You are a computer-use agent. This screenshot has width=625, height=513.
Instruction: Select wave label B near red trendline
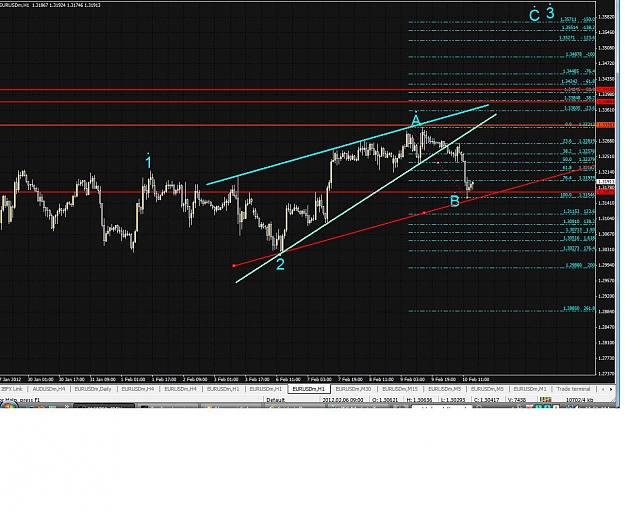[x=454, y=201]
